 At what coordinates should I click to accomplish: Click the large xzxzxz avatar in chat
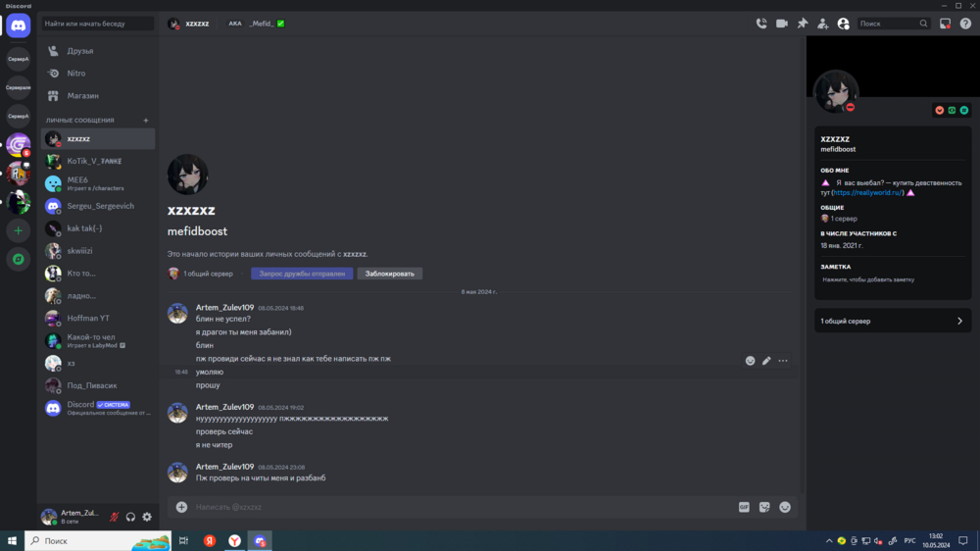pyautogui.click(x=187, y=175)
